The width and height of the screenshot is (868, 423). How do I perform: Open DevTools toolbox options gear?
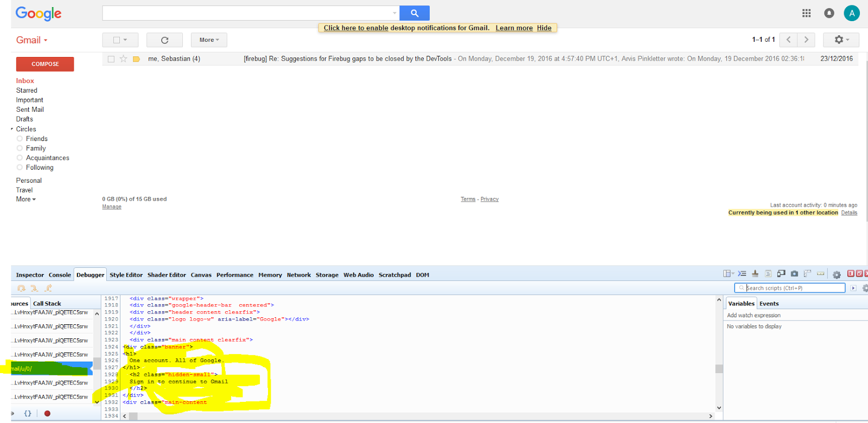tap(837, 275)
